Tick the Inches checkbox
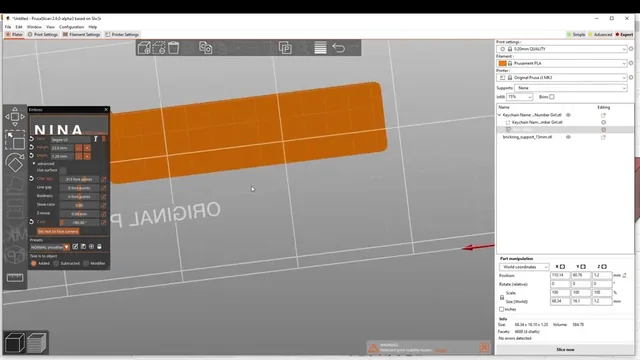640x360 pixels. point(502,309)
